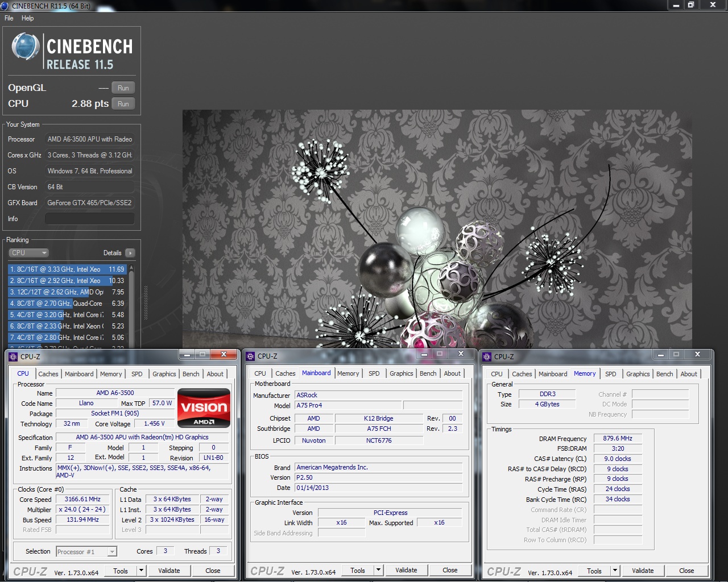Restore down the Cinebench window
Screen dimensions: 728x582
tap(691, 5)
